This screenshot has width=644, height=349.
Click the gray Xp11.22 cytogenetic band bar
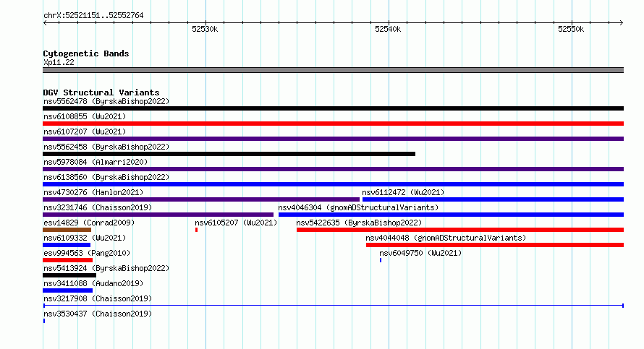pos(333,70)
